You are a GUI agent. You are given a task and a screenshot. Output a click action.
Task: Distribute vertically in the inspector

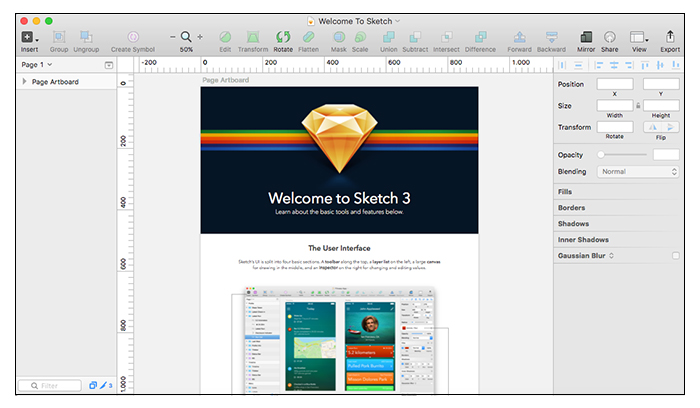(x=579, y=65)
